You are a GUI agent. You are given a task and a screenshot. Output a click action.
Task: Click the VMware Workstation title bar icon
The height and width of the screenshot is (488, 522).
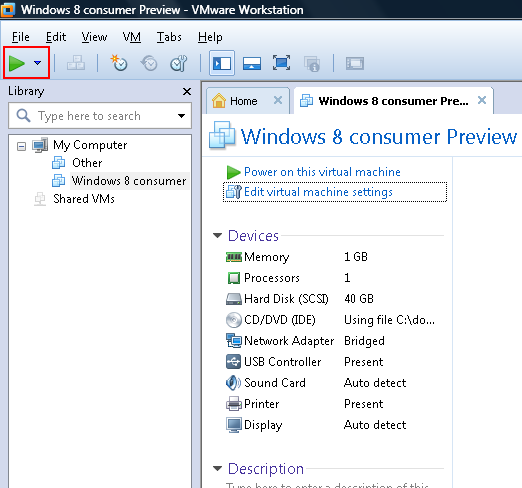[8, 9]
